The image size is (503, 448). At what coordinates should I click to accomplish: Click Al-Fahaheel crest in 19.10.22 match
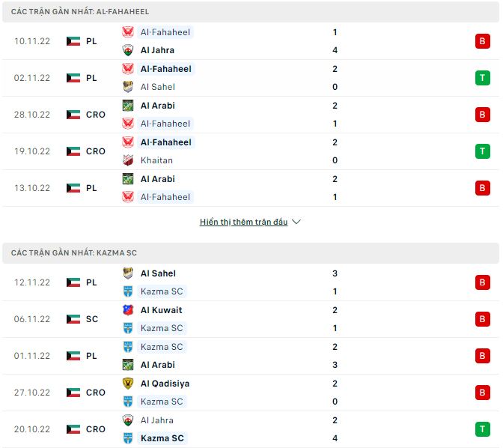pyautogui.click(x=128, y=142)
